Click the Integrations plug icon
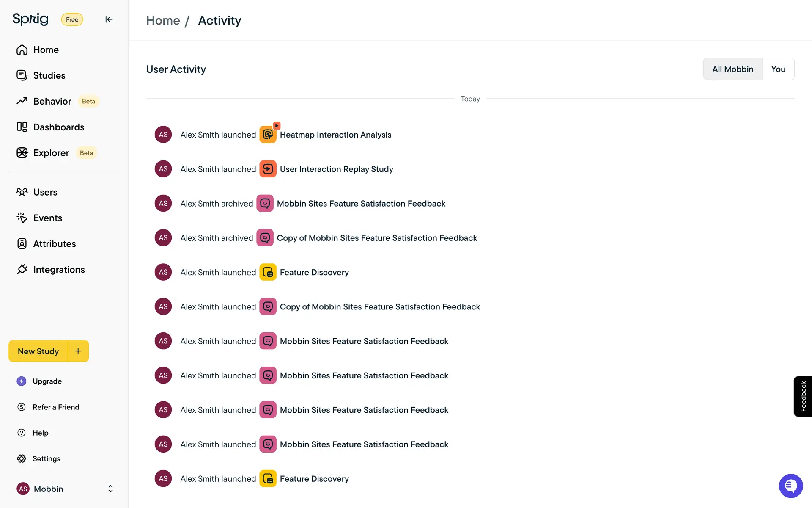The width and height of the screenshot is (812, 508). (x=22, y=270)
